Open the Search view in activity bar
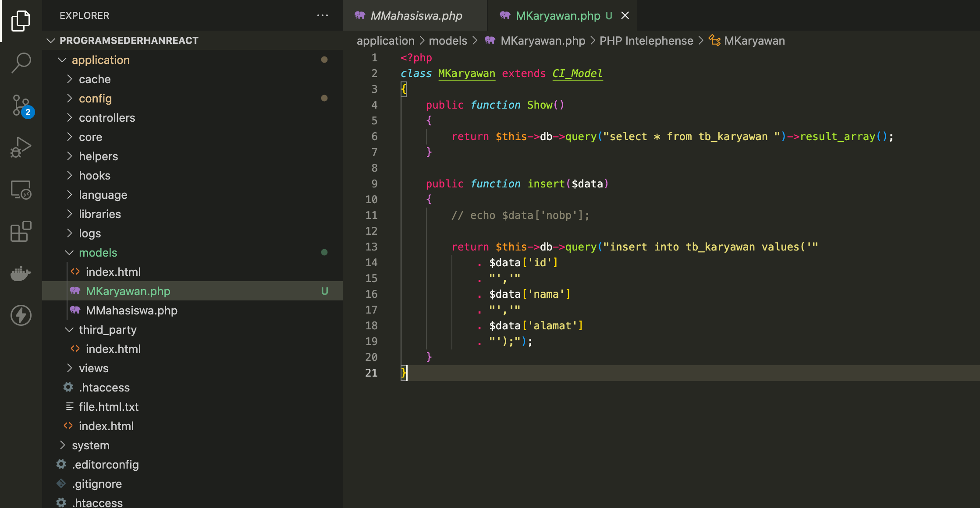Screen dimensions: 980x508 tap(21, 63)
